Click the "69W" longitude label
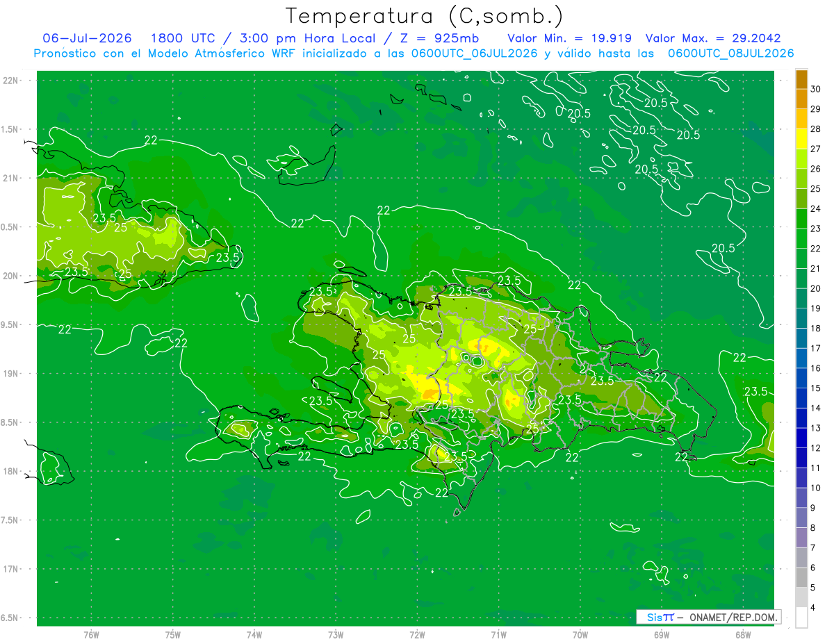The image size is (834, 644). pyautogui.click(x=662, y=635)
